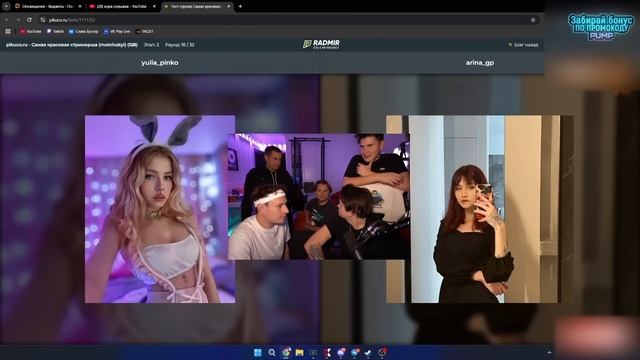640x360 pixels.
Task: Click the streamers webcam overlay in center
Action: pos(319,196)
